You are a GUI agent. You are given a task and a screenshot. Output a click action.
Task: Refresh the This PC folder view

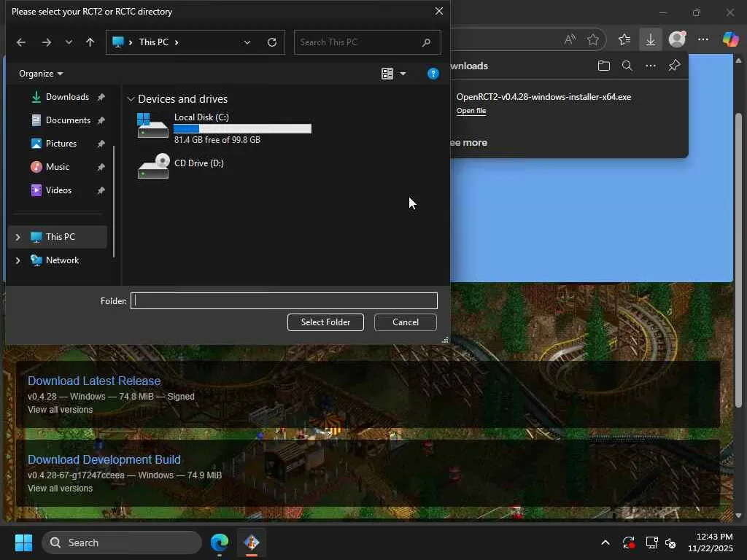click(x=272, y=42)
